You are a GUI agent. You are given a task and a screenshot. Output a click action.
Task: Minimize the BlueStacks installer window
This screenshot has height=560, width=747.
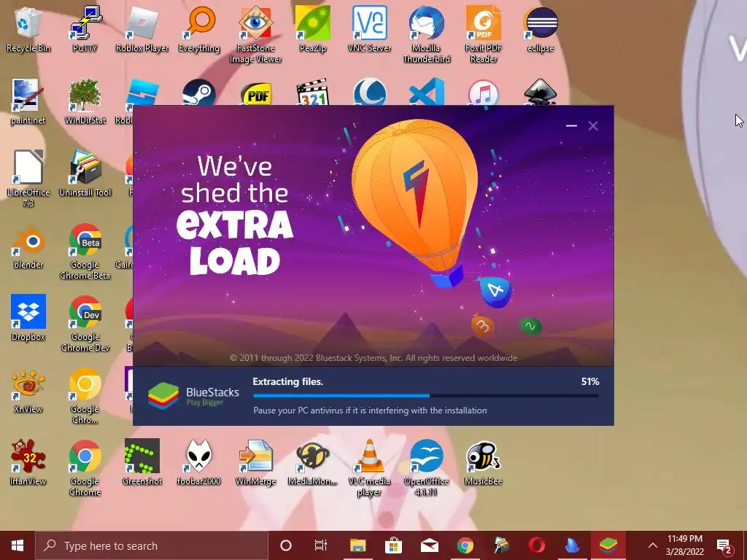(571, 125)
